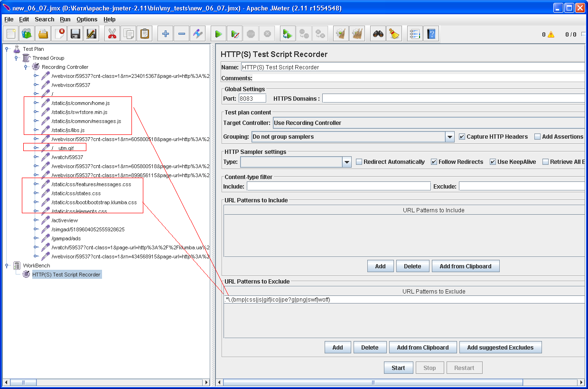Open the search dialog (binoculars)
The width and height of the screenshot is (588, 389).
pyautogui.click(x=375, y=33)
